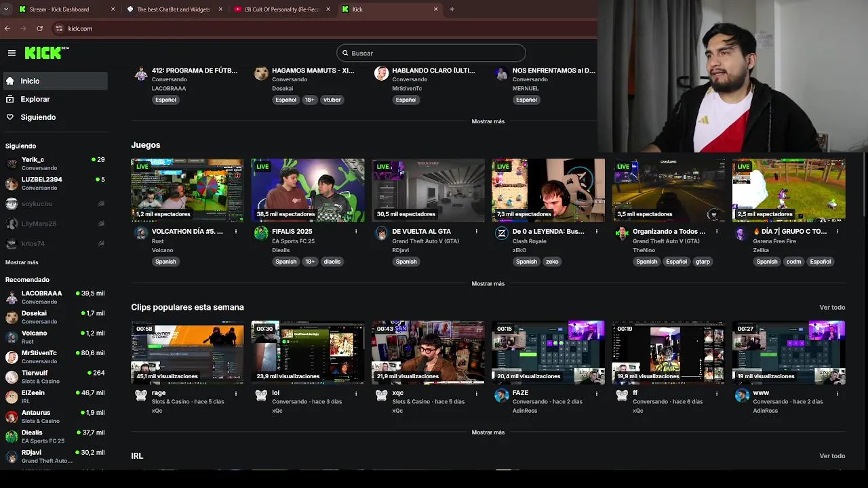Expand Mostrar más under conversation streams
The image size is (868, 488).
click(x=488, y=121)
